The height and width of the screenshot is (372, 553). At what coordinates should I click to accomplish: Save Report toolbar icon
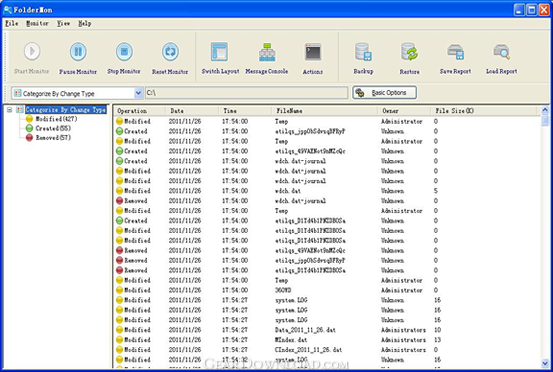(x=455, y=52)
